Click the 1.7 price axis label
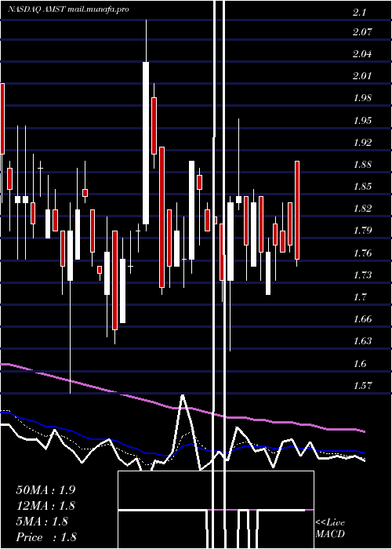Screen dimensions: 392x549 click(x=359, y=297)
